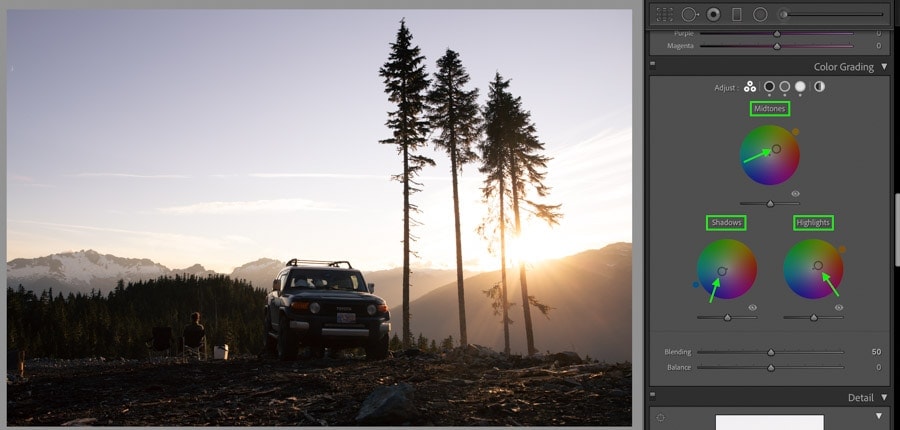This screenshot has width=900, height=430.
Task: Adjust the Midtones luminance slider
Action: pos(770,204)
